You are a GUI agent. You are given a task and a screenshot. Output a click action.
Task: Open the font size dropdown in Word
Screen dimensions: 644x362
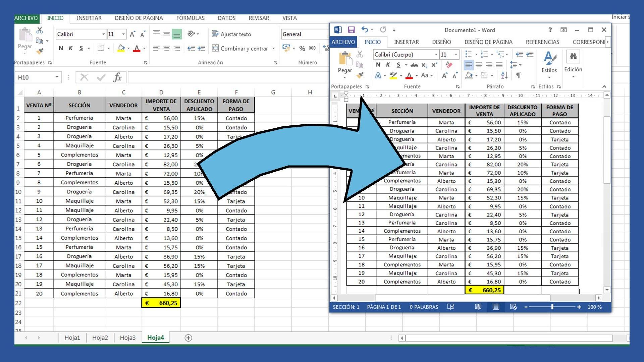click(456, 54)
